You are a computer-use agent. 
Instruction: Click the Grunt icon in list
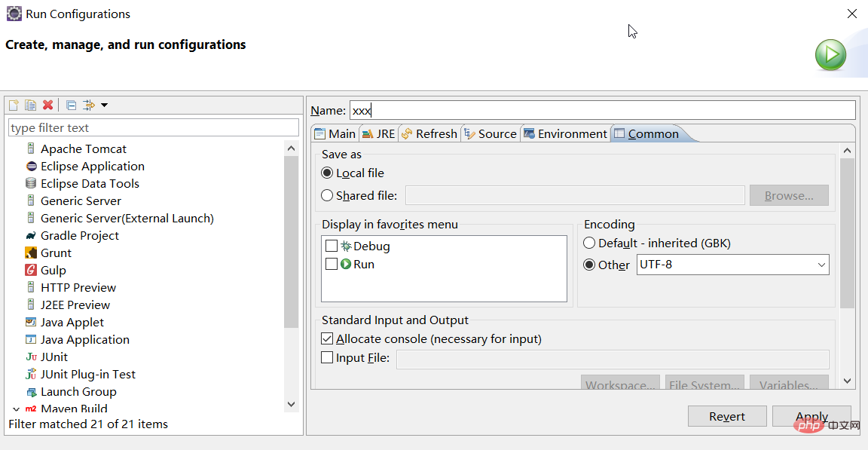(31, 253)
